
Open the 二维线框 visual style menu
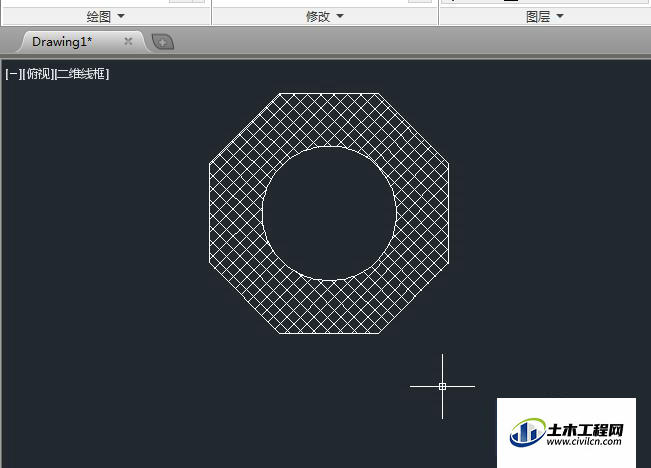coord(82,74)
